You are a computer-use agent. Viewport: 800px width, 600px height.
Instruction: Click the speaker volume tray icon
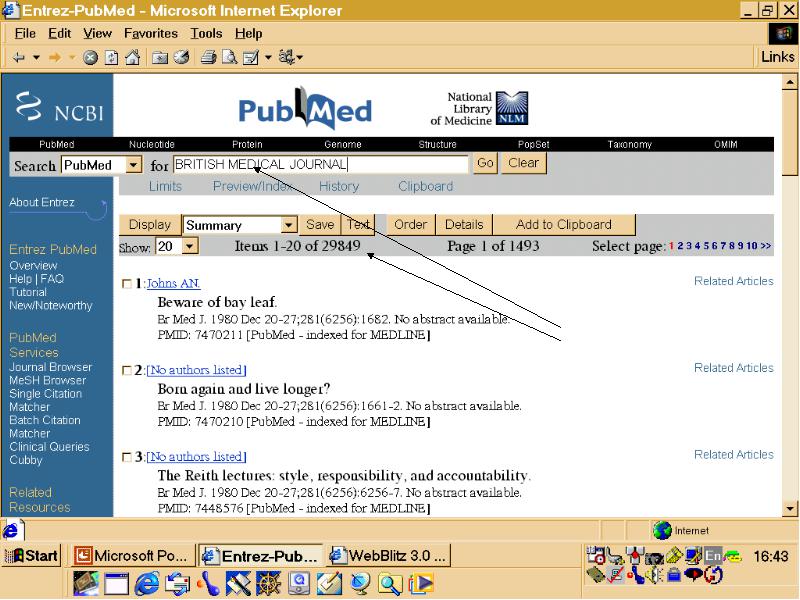pos(654,576)
